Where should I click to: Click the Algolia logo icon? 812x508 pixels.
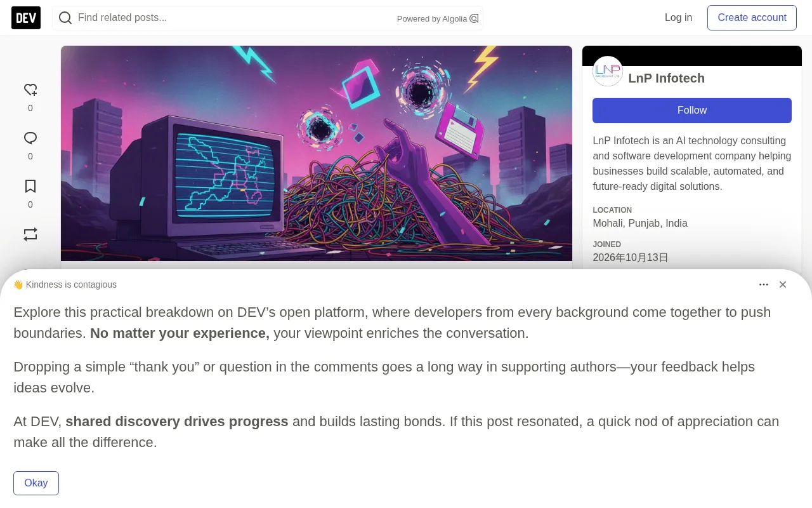coord(474,18)
